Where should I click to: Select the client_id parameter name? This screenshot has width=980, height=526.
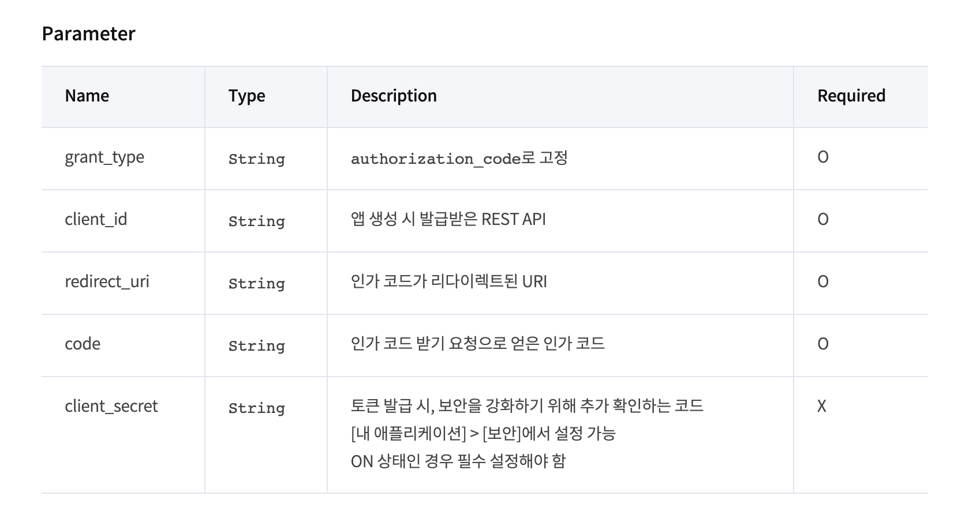(x=96, y=219)
